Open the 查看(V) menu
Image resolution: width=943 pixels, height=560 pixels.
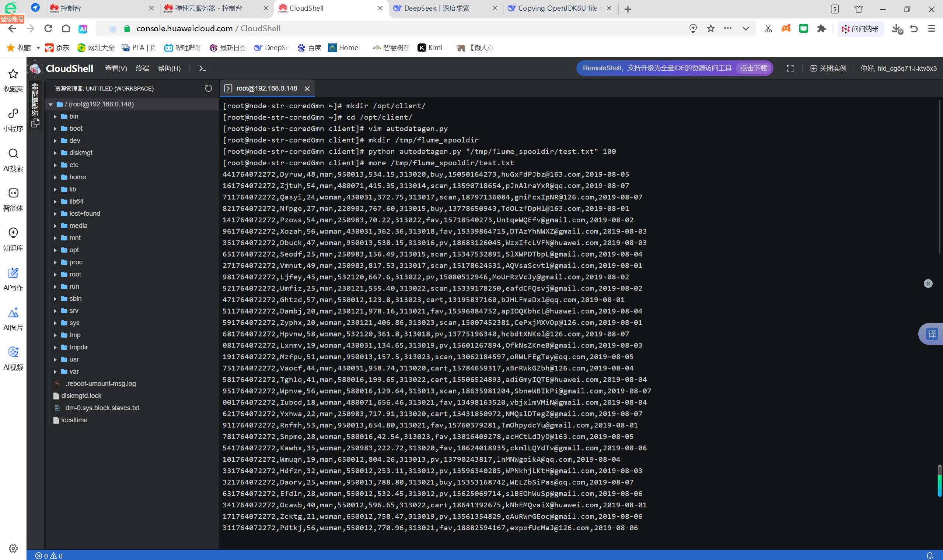(116, 68)
